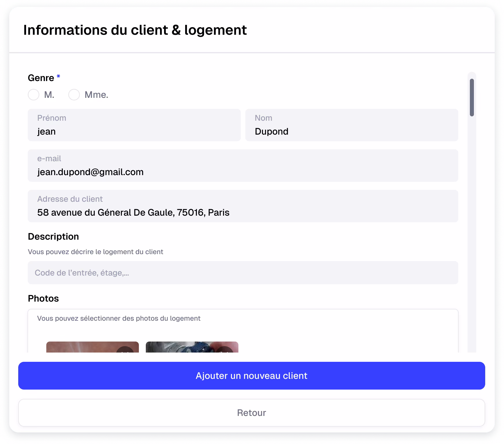The height and width of the screenshot is (444, 504).
Task: Click the Prénom field containing jean
Action: pos(134,125)
